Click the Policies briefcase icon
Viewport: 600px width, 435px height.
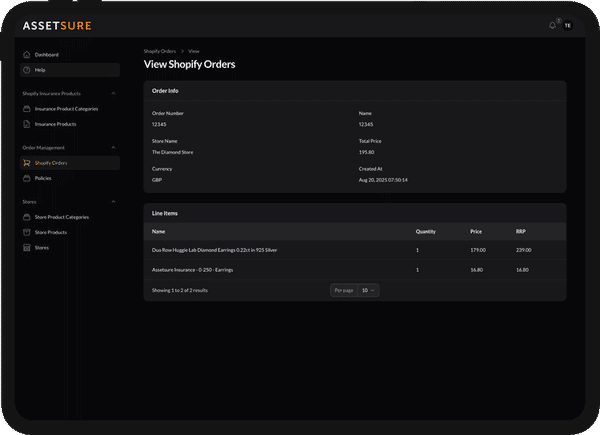click(27, 178)
